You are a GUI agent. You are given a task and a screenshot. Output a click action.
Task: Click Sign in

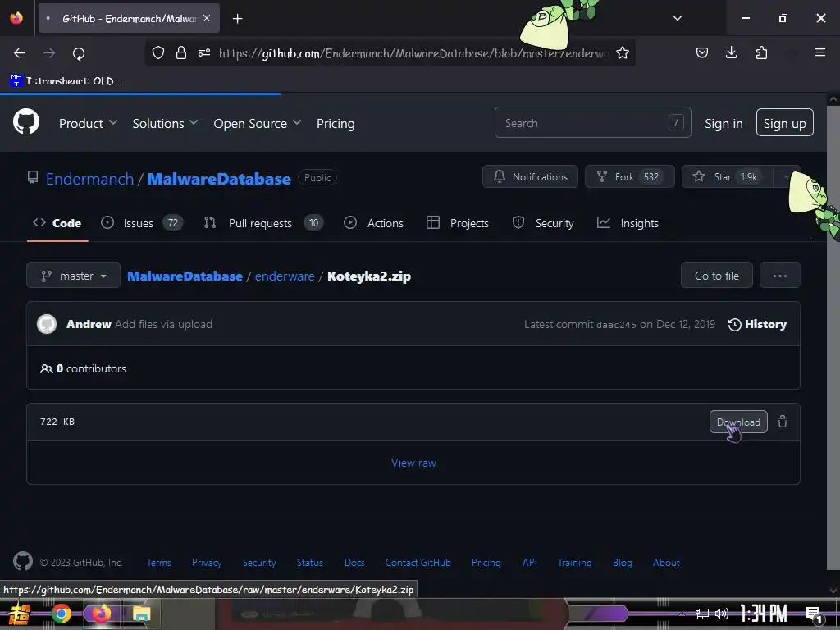(x=724, y=123)
